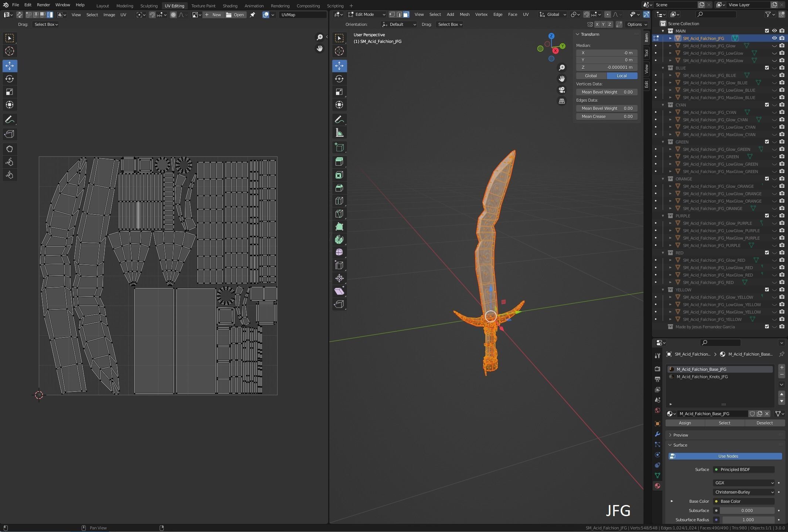Toggle MAIN collection exclude checkbox
The image size is (788, 532).
coord(767,31)
